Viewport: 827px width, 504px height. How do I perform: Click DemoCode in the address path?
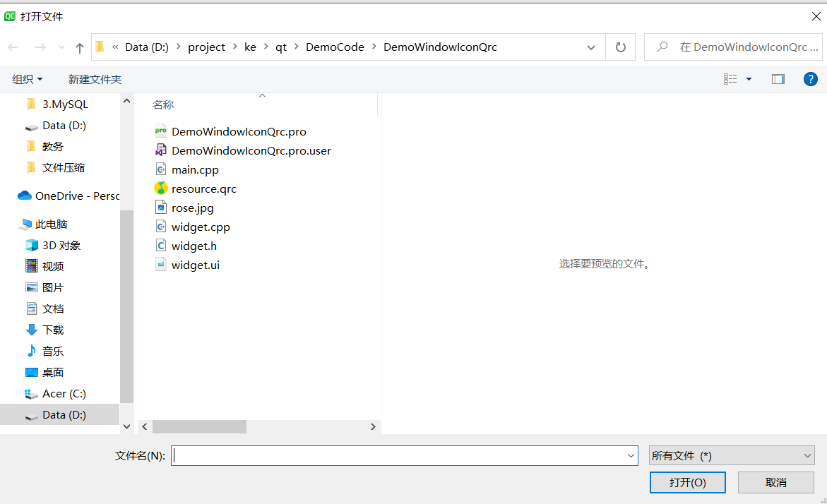point(335,47)
